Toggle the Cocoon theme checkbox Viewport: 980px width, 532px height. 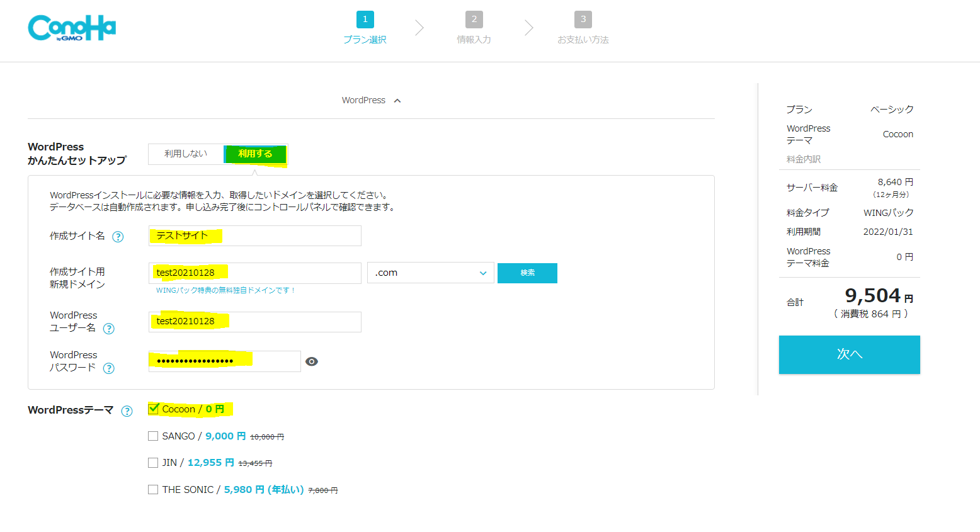pos(153,409)
